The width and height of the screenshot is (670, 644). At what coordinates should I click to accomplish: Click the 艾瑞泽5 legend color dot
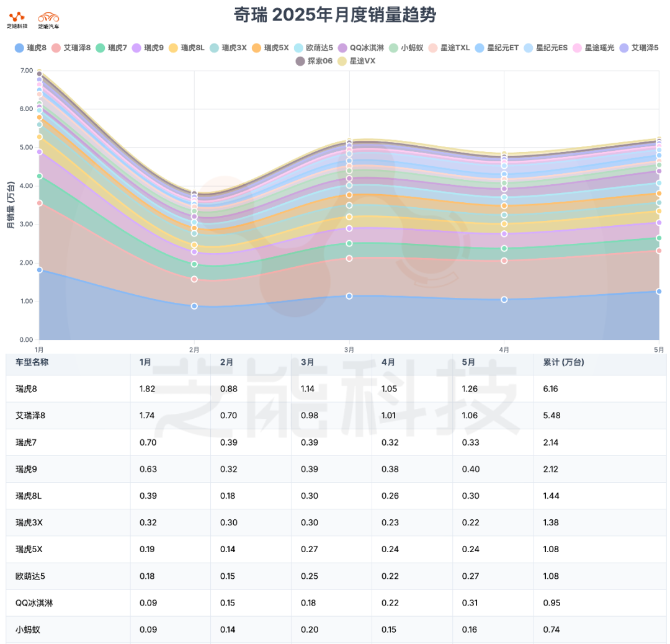(624, 48)
